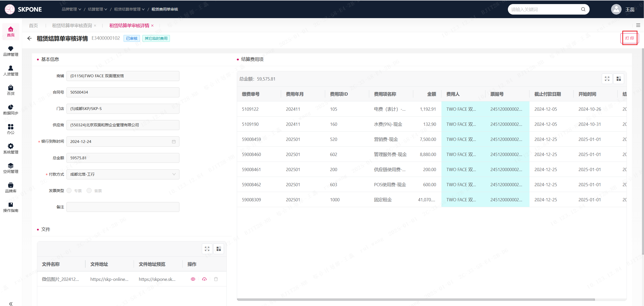Click the 合同号 input field
This screenshot has width=644, height=306.
coord(123,92)
